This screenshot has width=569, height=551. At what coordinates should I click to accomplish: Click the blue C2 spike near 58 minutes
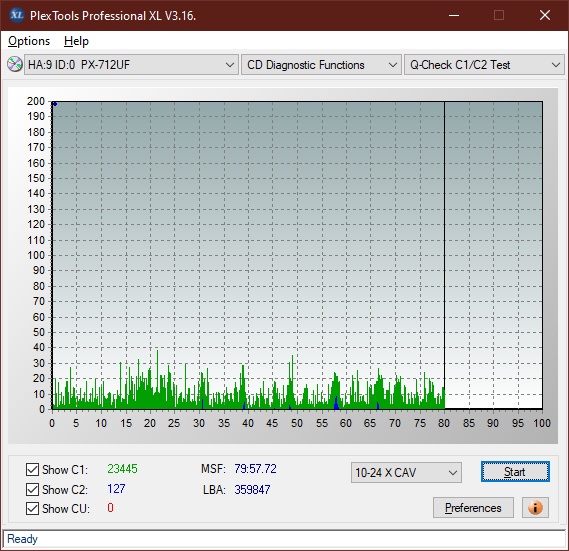[x=336, y=403]
